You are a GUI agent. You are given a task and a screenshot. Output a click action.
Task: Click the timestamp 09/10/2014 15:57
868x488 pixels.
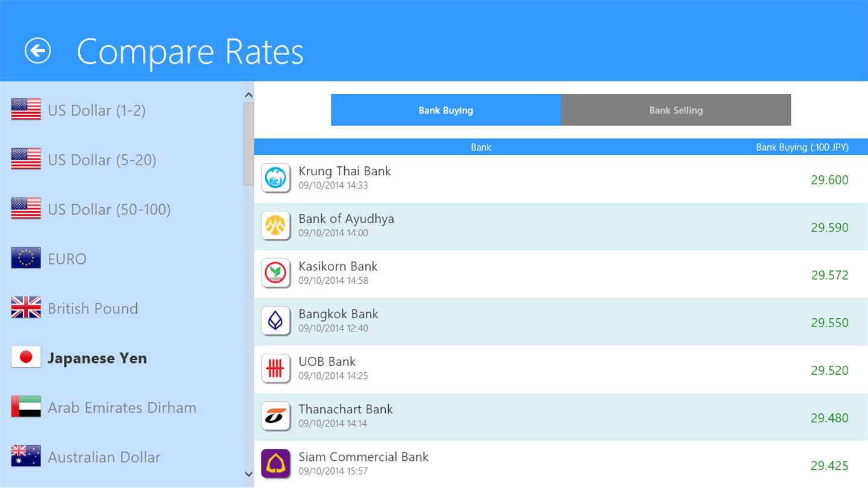tap(333, 471)
